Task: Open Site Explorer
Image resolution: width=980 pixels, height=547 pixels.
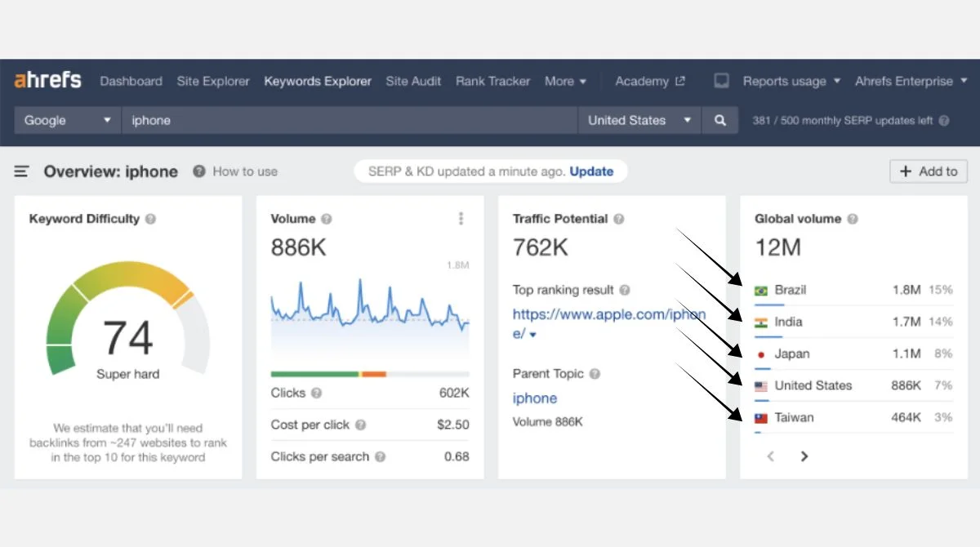Action: click(x=213, y=81)
